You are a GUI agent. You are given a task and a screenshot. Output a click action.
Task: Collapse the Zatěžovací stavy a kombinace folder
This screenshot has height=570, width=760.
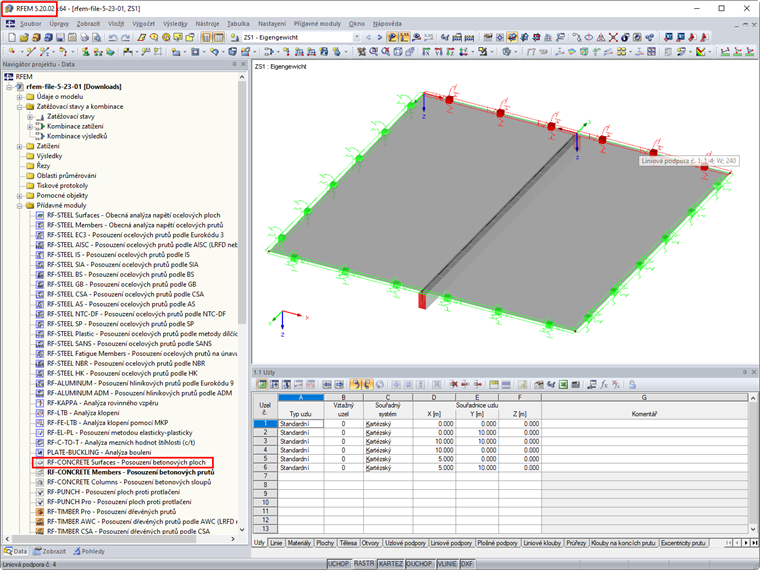click(x=20, y=107)
